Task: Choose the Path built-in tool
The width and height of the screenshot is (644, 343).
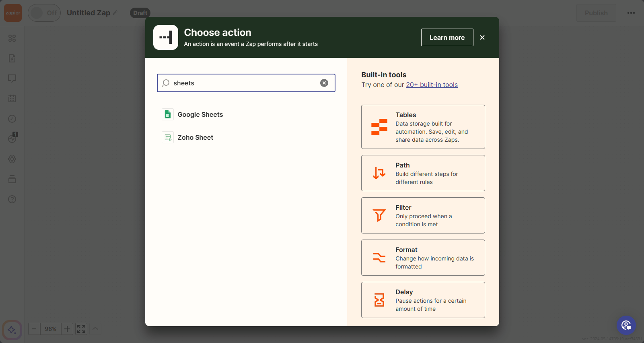Action: tap(423, 173)
